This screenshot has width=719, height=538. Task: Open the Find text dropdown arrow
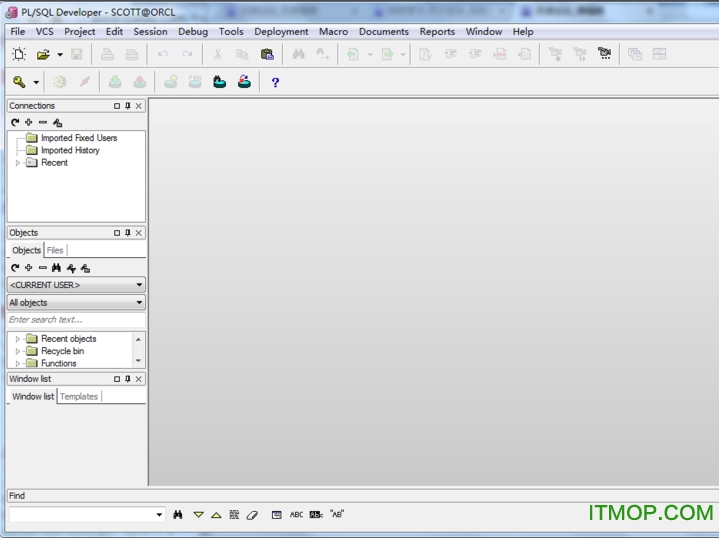coord(159,515)
